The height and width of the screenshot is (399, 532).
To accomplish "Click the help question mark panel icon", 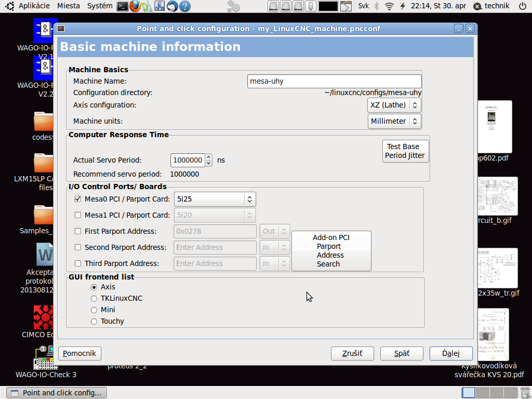I will (184, 6).
